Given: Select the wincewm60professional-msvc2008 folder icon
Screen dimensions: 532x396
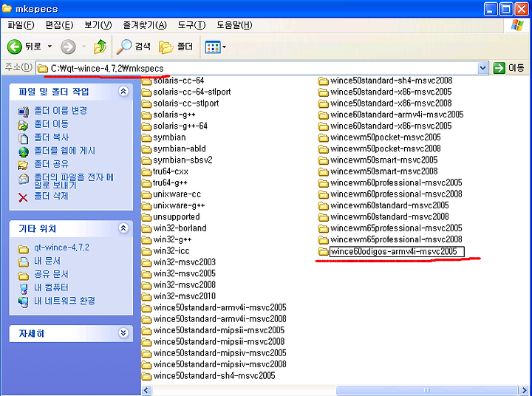Looking at the screenshot, I should 324,194.
